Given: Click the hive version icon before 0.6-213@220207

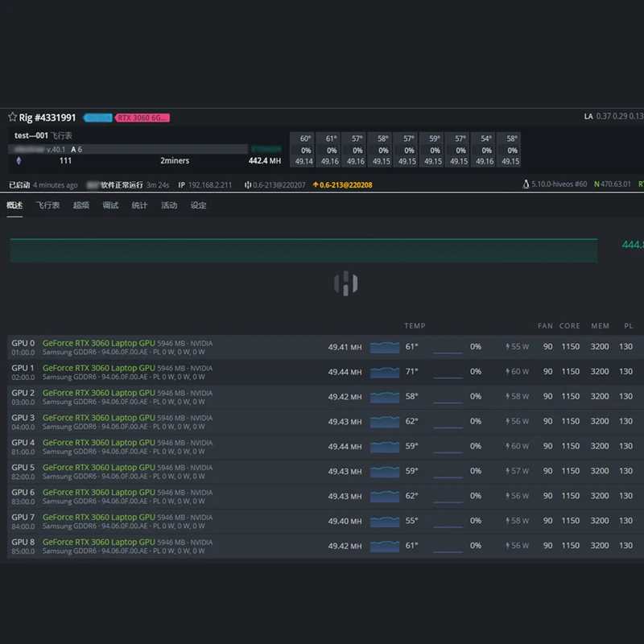Looking at the screenshot, I should [x=248, y=185].
